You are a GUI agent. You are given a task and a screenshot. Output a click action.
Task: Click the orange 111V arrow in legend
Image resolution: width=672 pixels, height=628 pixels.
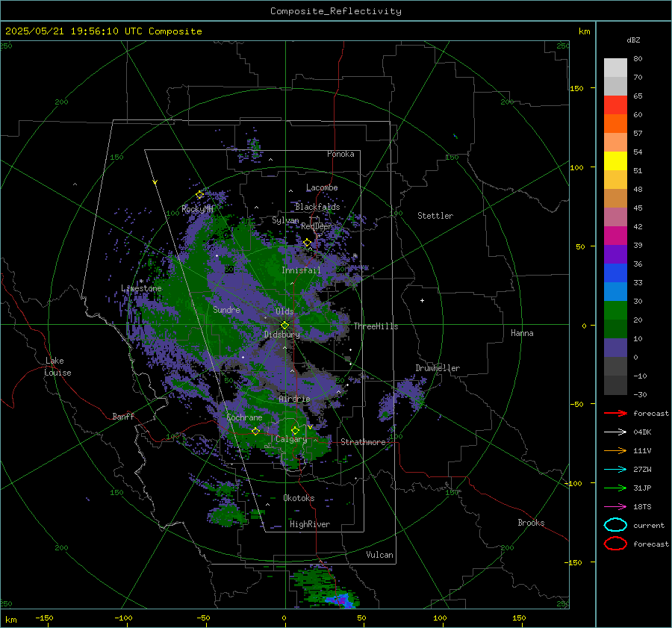tap(615, 450)
